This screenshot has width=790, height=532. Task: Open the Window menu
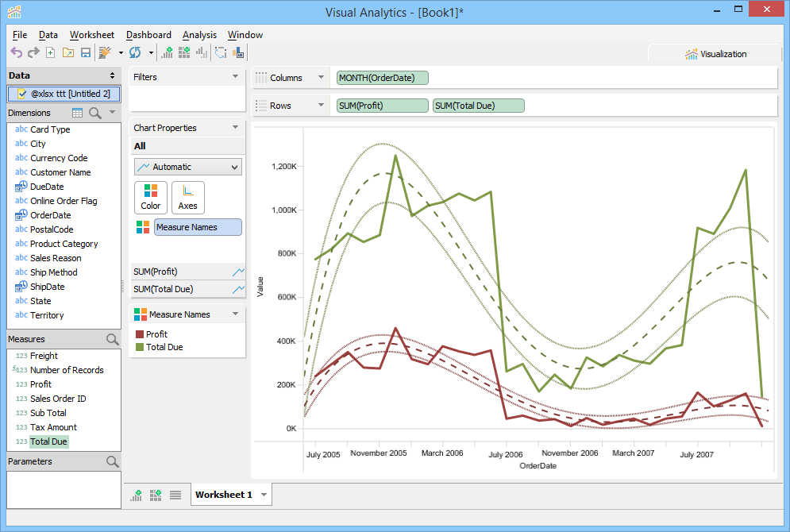[245, 35]
